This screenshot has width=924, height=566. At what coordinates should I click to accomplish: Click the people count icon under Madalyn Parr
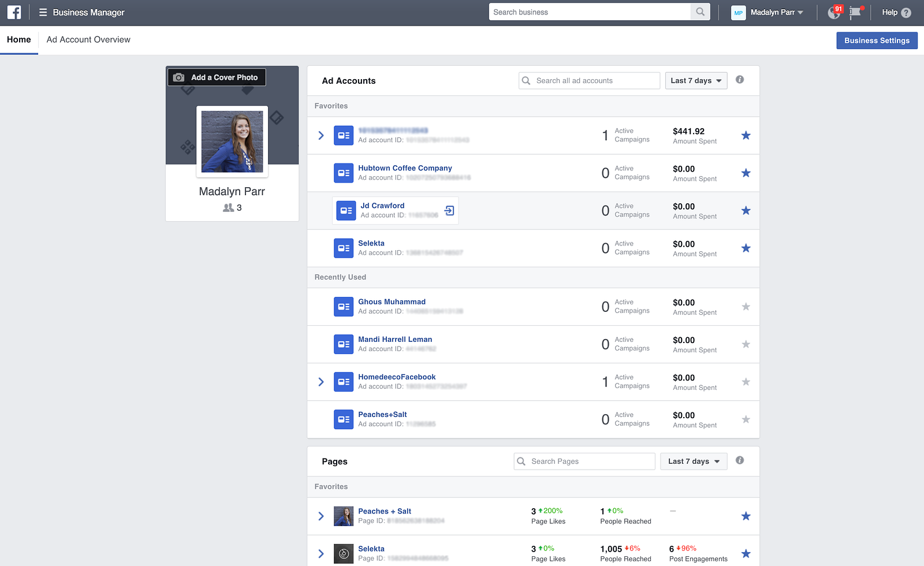[x=229, y=208]
